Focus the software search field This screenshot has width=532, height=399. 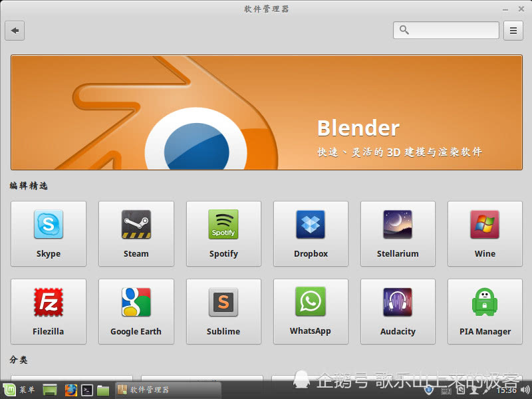(446, 30)
